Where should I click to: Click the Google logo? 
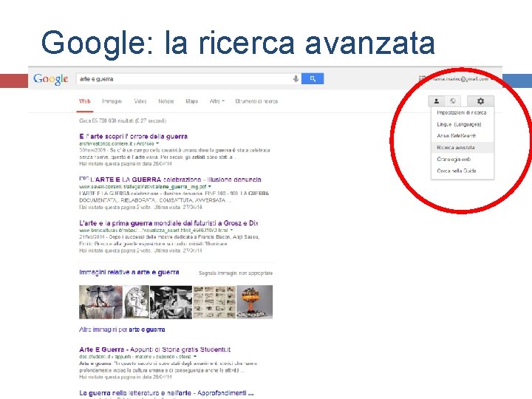point(51,79)
